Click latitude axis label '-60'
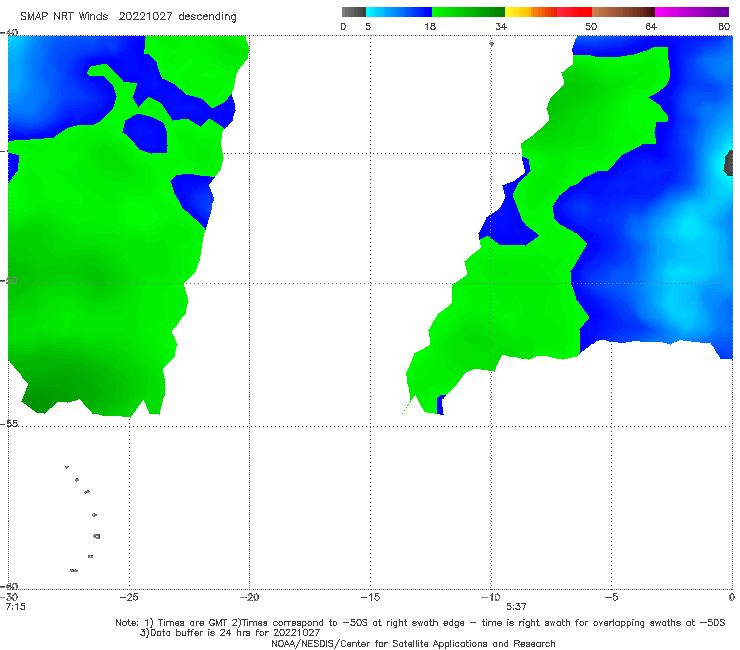This screenshot has width=740, height=650. [9, 586]
